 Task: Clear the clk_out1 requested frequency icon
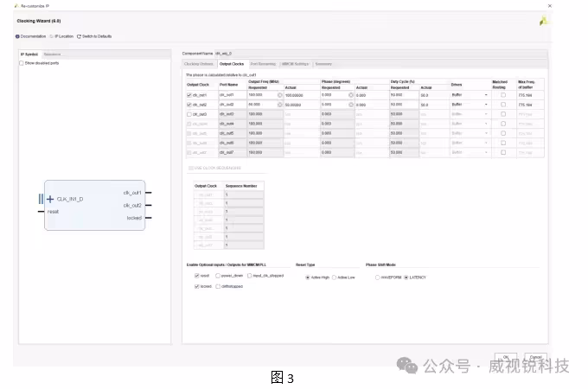(280, 95)
